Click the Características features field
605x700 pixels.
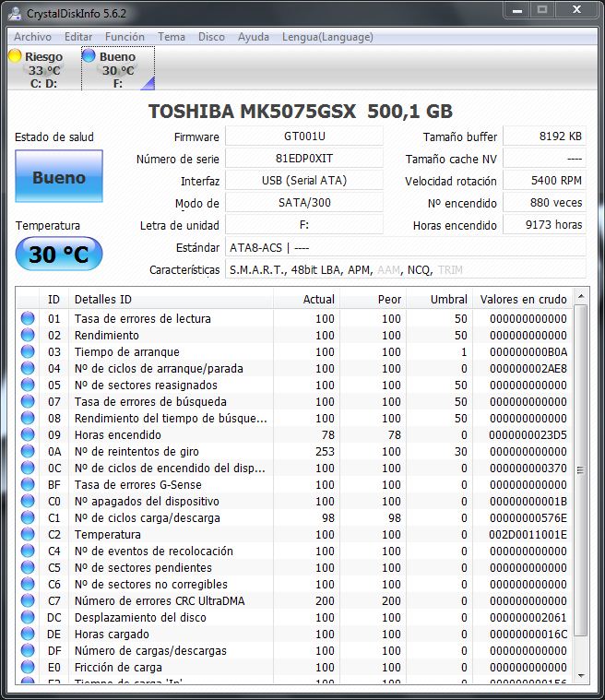tap(406, 269)
